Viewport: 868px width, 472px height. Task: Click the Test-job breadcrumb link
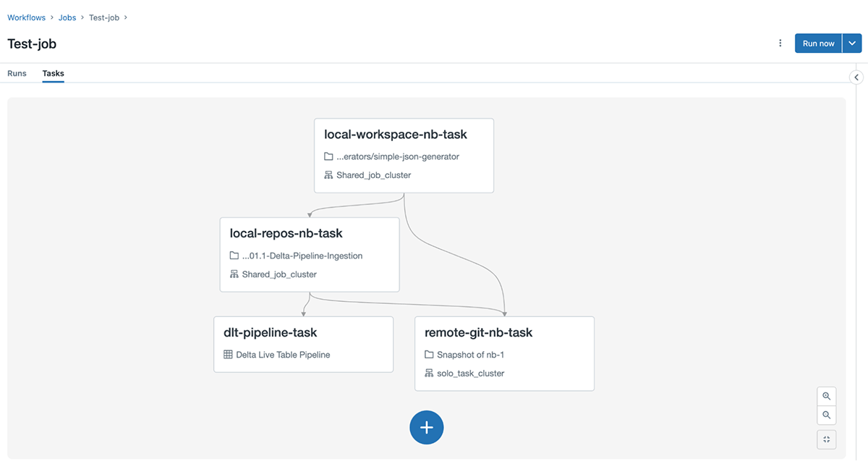pyautogui.click(x=104, y=17)
